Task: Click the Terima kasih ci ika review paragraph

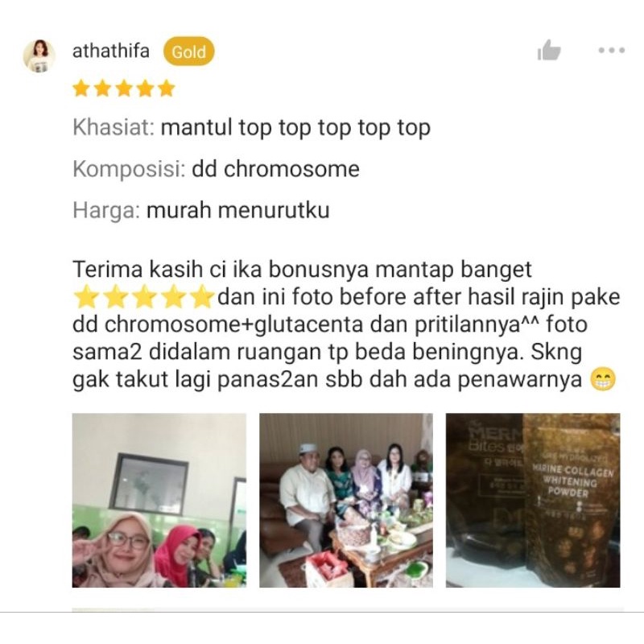Action: coord(346,324)
